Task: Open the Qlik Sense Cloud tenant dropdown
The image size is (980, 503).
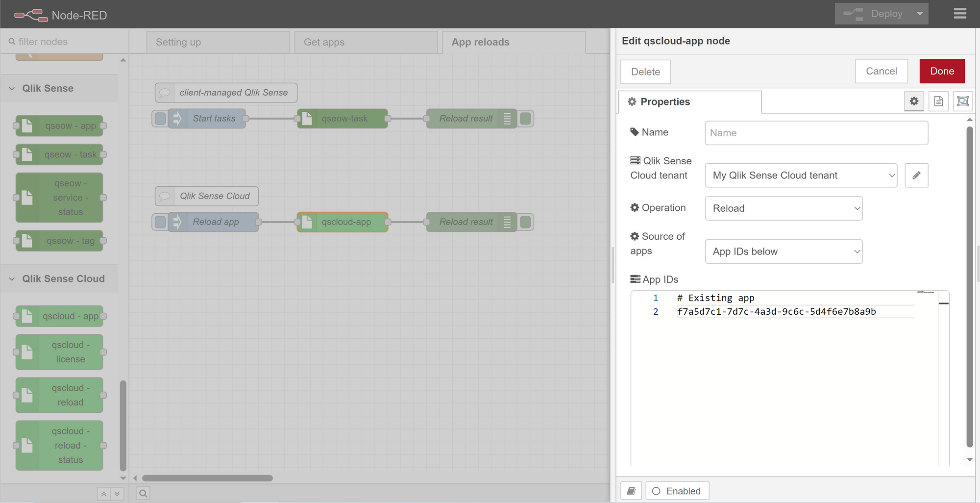Action: [x=801, y=176]
